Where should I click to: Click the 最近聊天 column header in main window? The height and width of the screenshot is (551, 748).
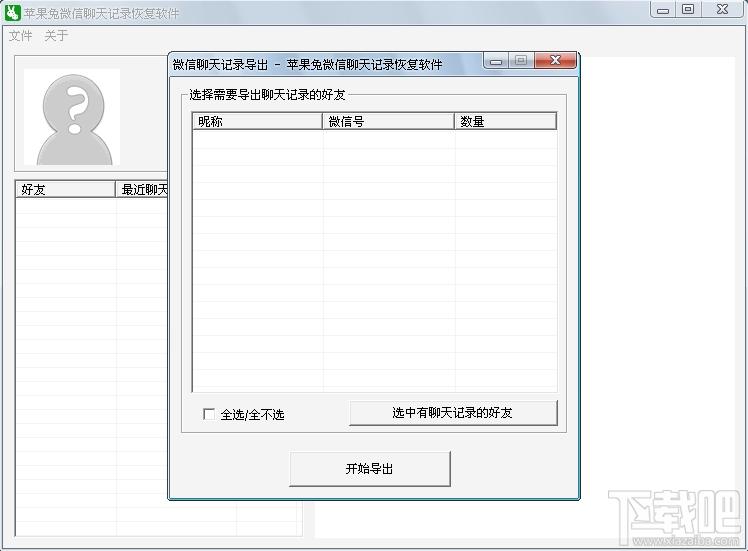click(x=142, y=189)
